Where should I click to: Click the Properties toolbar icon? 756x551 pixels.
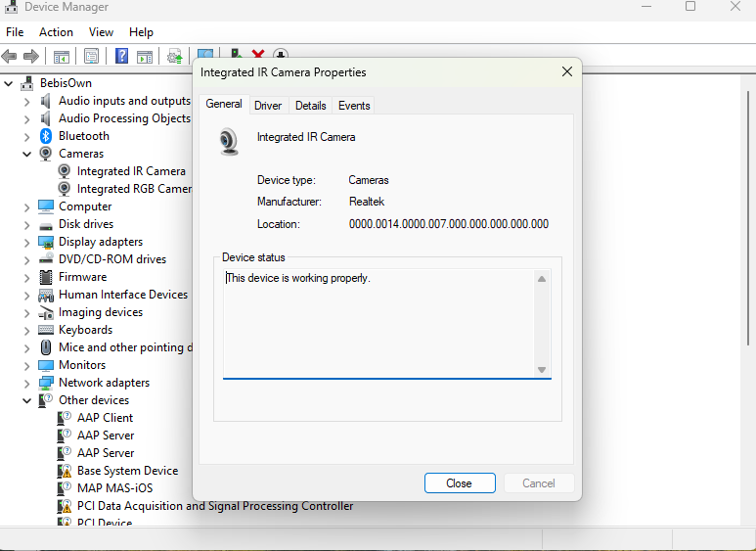tap(91, 57)
